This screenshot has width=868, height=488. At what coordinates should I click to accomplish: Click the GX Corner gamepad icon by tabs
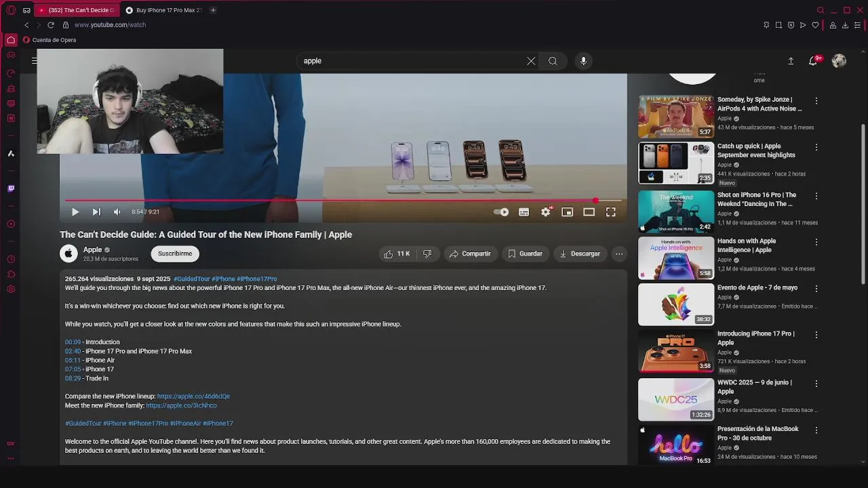(x=26, y=10)
